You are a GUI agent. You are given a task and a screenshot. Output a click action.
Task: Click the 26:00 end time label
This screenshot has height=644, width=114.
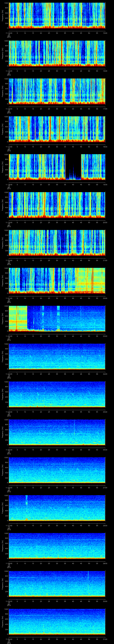pyautogui.click(x=105, y=450)
